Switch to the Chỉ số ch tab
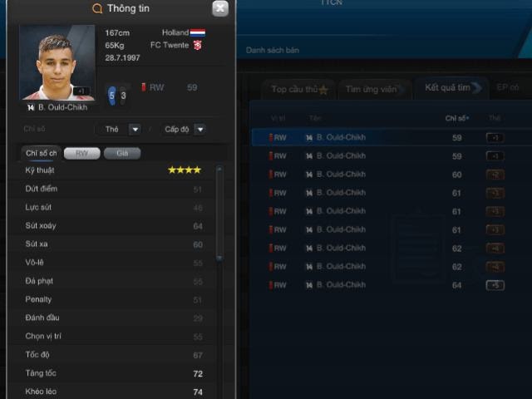Image resolution: width=532 pixels, height=399 pixels. (x=41, y=153)
